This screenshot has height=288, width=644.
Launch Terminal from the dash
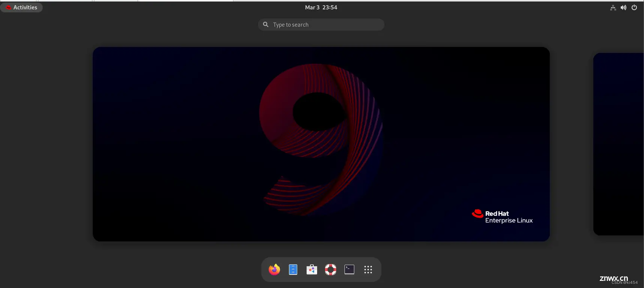click(x=349, y=269)
